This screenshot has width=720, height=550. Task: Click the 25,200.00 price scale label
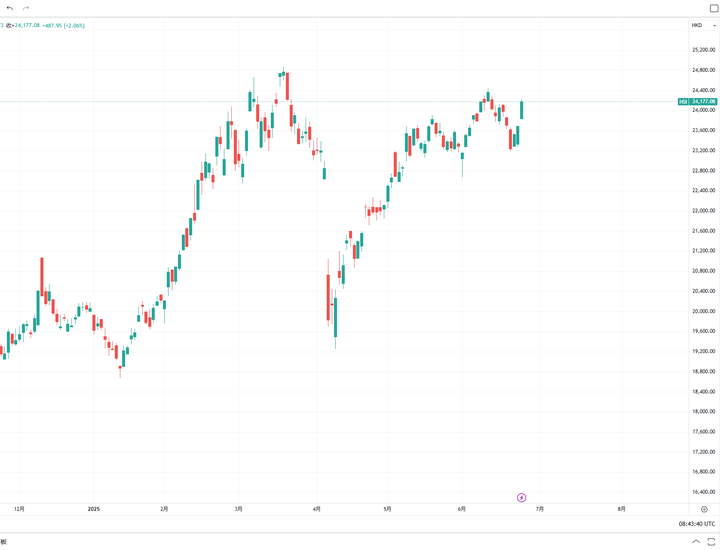click(704, 50)
